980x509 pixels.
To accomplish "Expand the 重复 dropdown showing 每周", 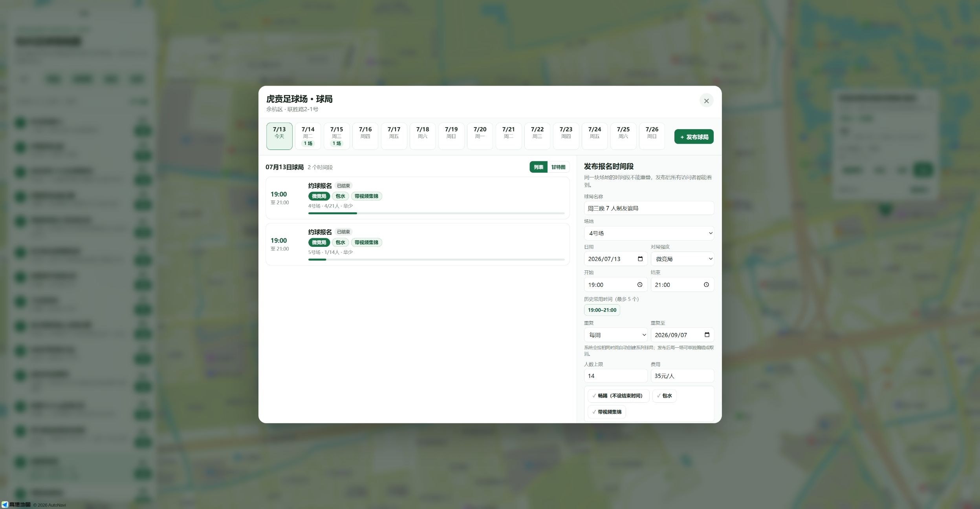I will (615, 335).
